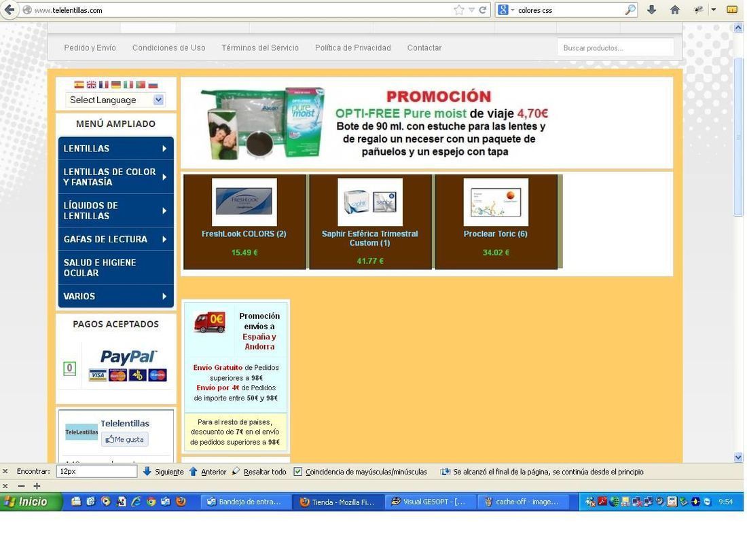Screen dimensions: 747x560
Task: Open the Windows Inicio start button
Action: click(31, 502)
